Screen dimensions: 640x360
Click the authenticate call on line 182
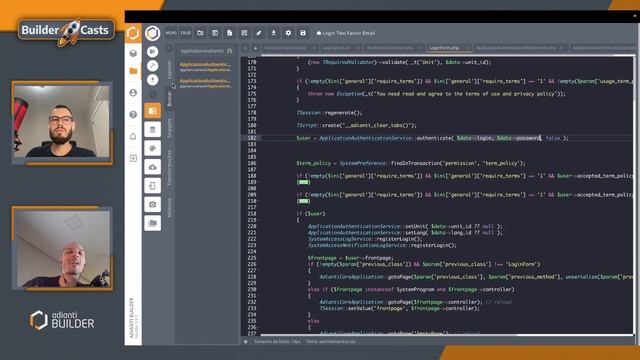(435, 138)
